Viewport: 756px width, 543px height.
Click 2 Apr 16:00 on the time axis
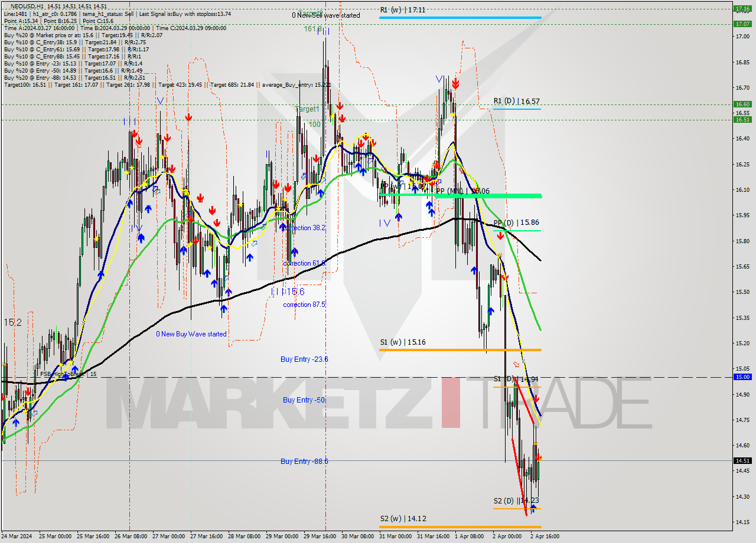(545, 537)
